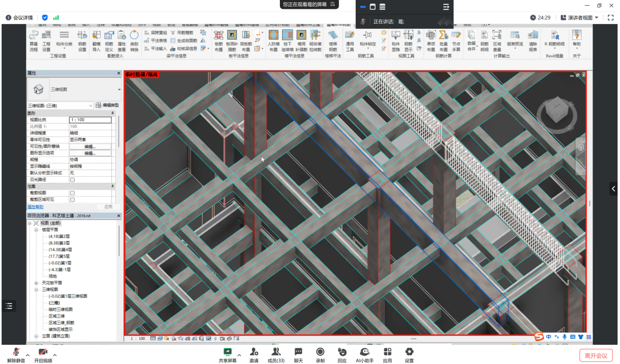Expand the 天花板平面 tree node
Image resolution: width=620 pixels, height=364 pixels.
tap(36, 283)
